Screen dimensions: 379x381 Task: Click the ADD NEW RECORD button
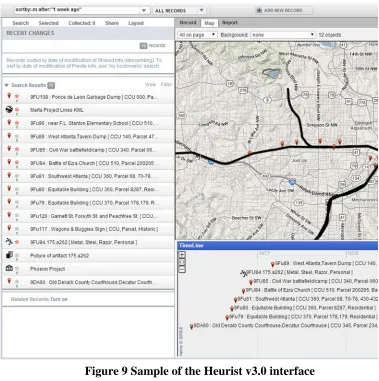[284, 10]
